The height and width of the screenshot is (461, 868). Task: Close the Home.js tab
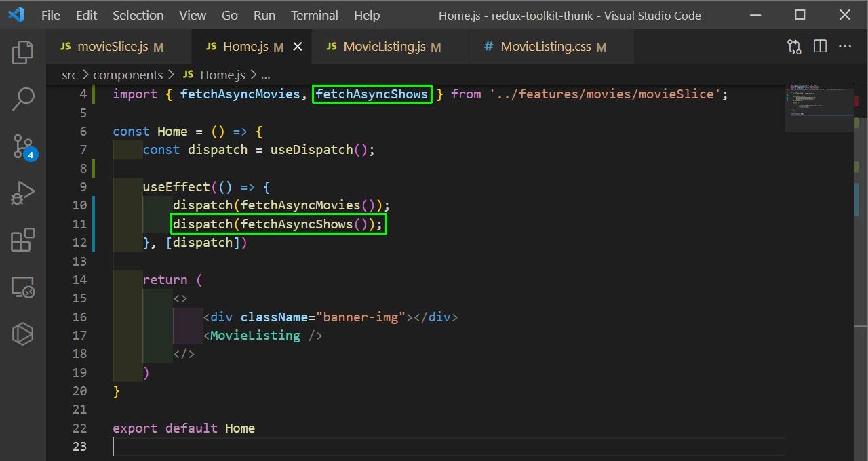[297, 47]
